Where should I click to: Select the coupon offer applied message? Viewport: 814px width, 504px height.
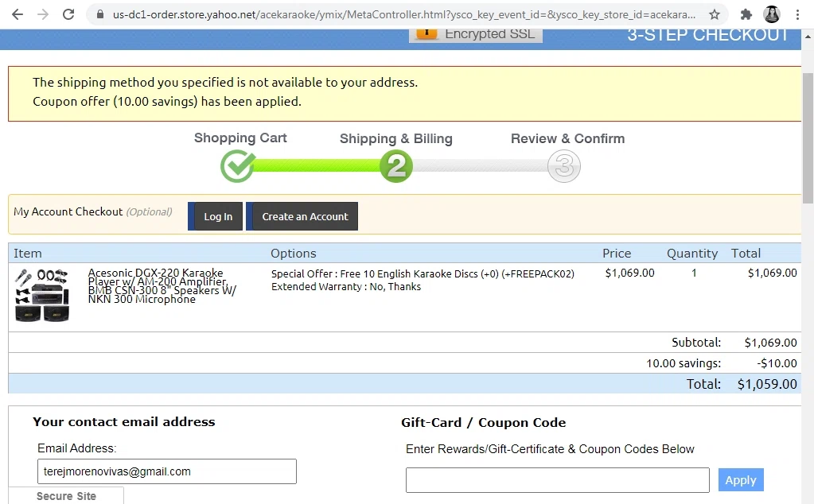coord(167,102)
